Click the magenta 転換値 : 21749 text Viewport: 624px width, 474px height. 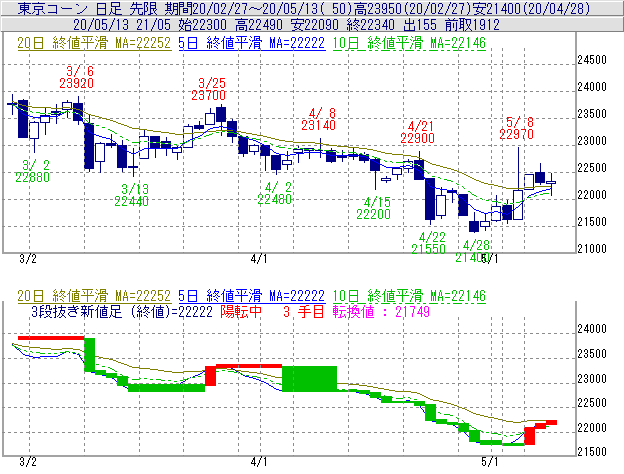[381, 312]
